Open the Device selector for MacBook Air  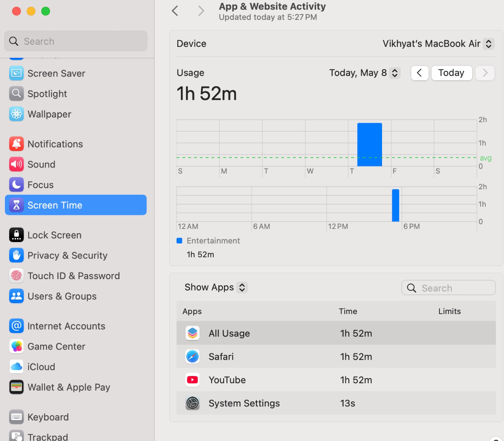click(438, 43)
